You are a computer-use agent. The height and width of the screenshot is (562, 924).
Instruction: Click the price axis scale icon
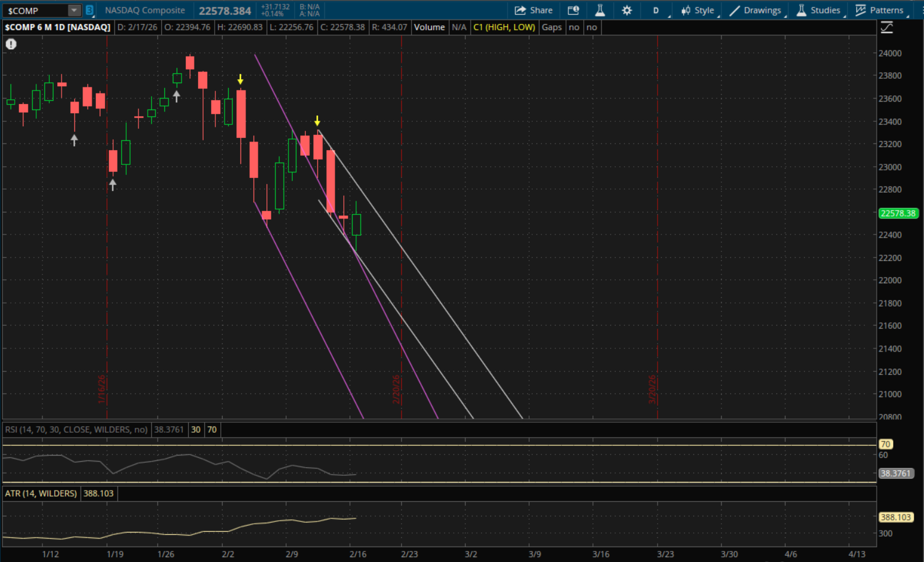886,27
